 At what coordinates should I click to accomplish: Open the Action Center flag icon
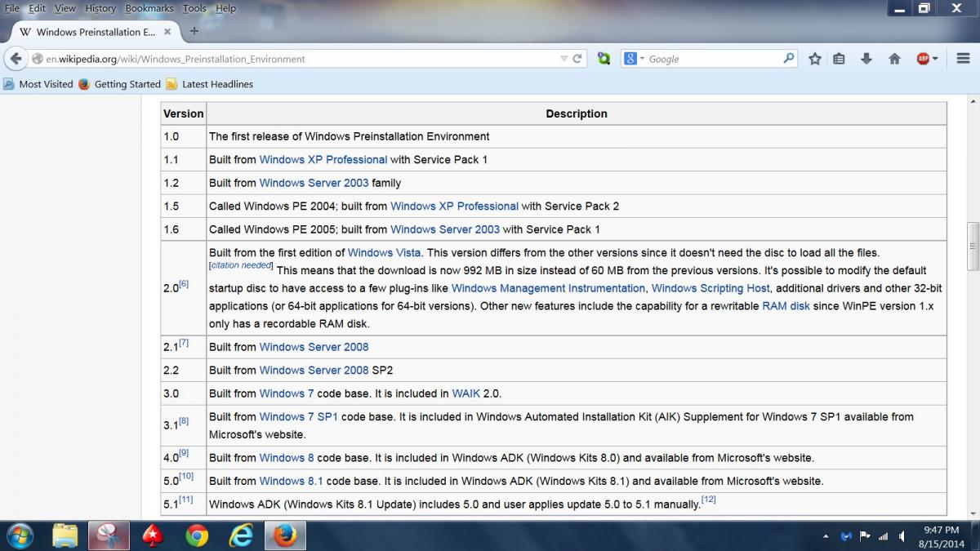[x=864, y=536]
